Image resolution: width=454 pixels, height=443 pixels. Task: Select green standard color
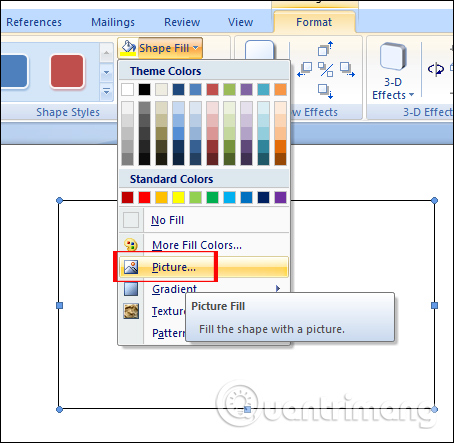point(212,197)
